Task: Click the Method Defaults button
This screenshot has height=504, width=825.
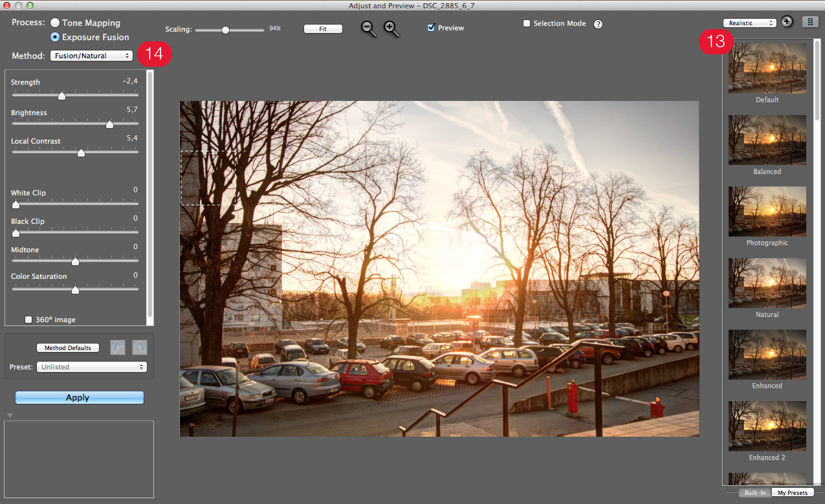Action: pyautogui.click(x=68, y=348)
